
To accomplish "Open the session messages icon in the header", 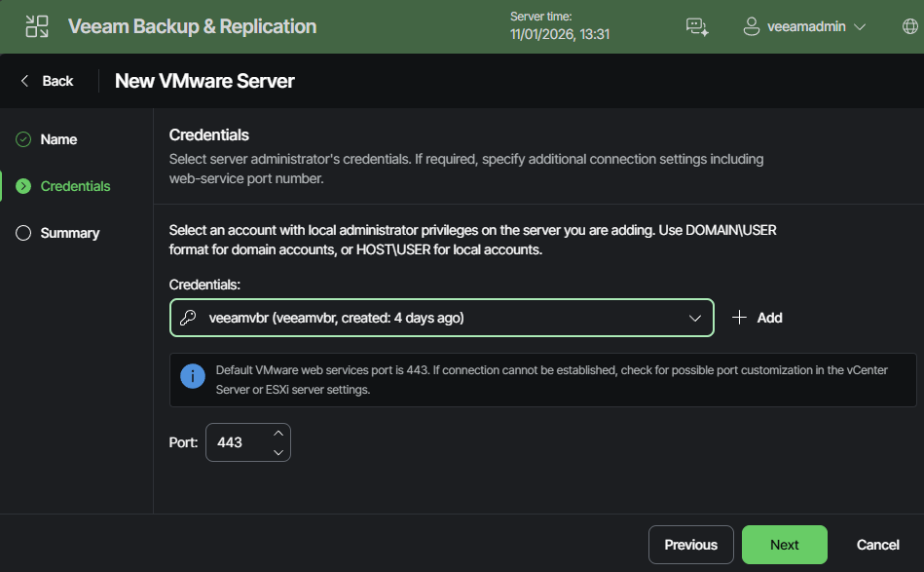I will [x=697, y=26].
